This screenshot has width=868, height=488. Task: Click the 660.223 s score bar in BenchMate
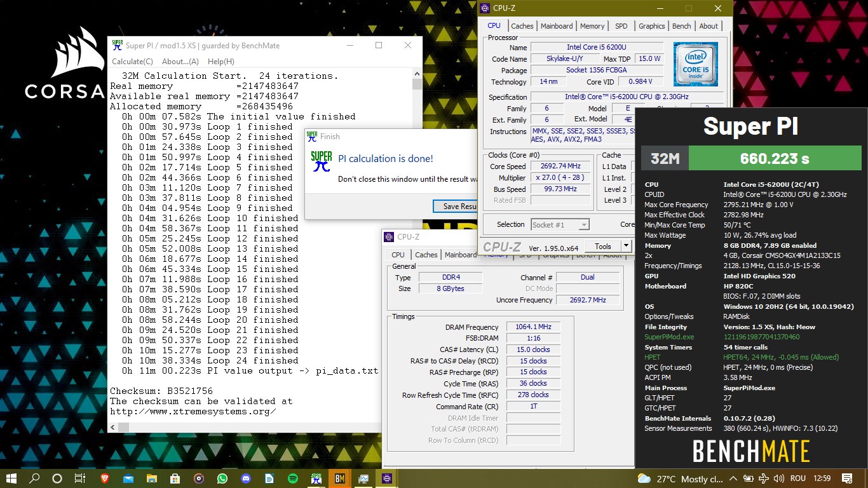click(775, 158)
